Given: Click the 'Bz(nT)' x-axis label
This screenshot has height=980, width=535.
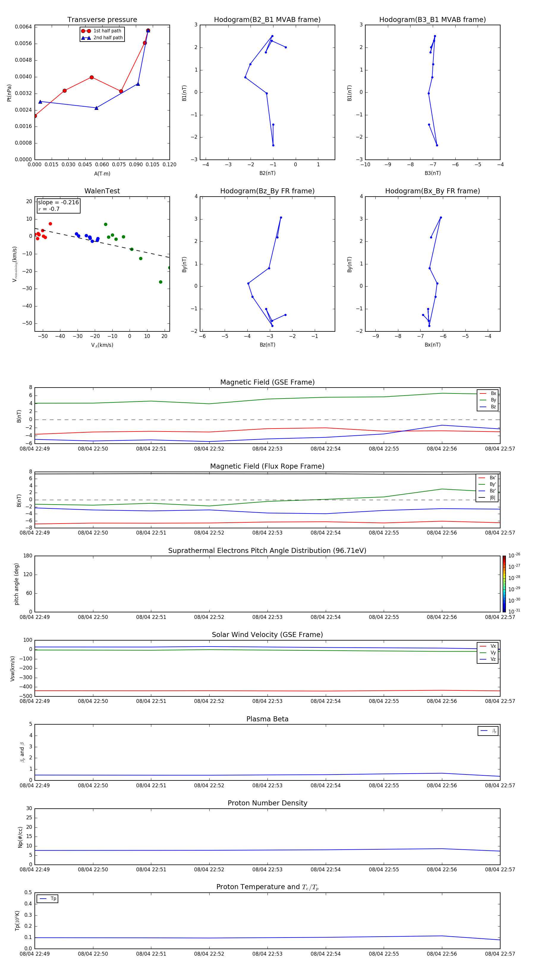Looking at the screenshot, I should pyautogui.click(x=267, y=345).
